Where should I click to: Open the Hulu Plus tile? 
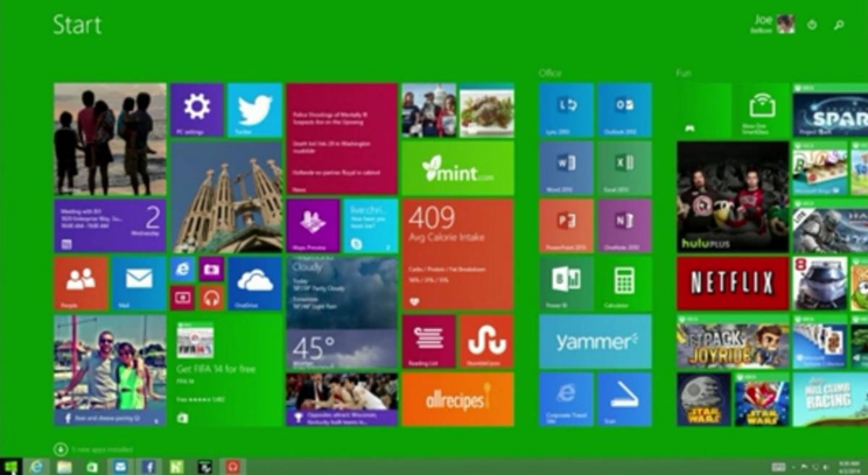(733, 197)
